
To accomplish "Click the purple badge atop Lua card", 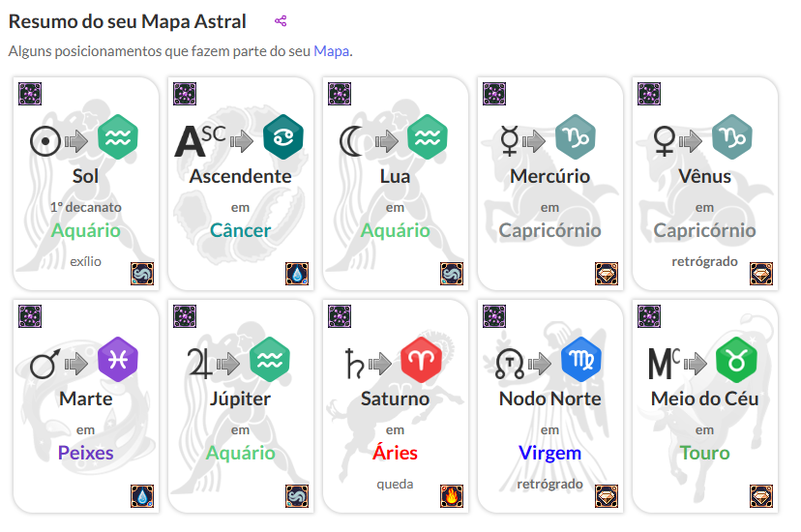I will tap(340, 94).
